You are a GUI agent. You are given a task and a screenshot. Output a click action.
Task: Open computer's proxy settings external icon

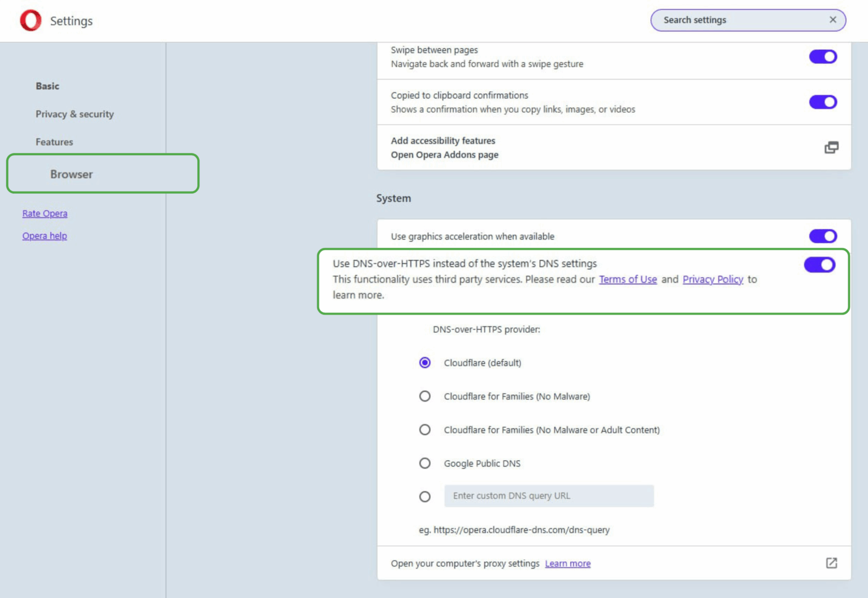point(831,563)
